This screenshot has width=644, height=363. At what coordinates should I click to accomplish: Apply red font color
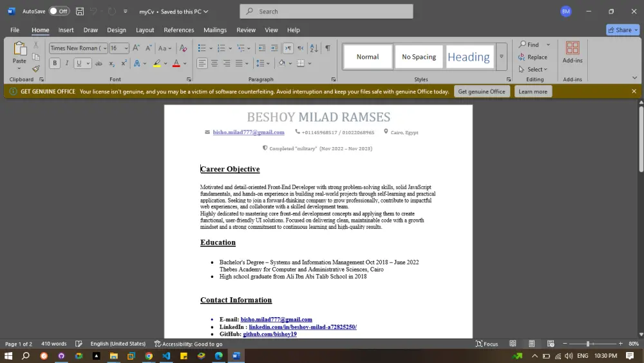point(176,63)
